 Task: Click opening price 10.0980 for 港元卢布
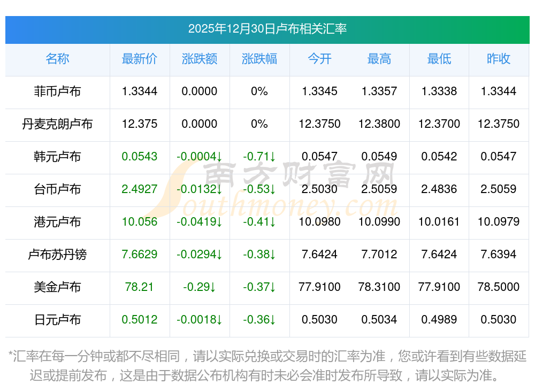coord(319,222)
